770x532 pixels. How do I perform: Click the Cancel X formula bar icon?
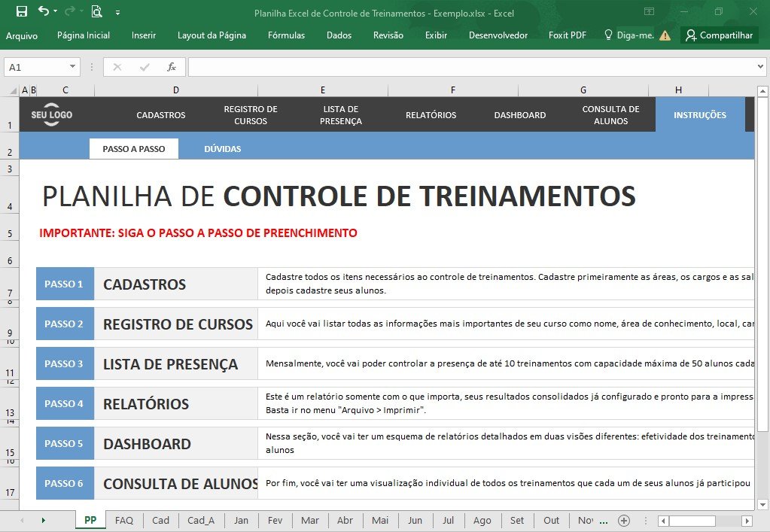click(117, 67)
